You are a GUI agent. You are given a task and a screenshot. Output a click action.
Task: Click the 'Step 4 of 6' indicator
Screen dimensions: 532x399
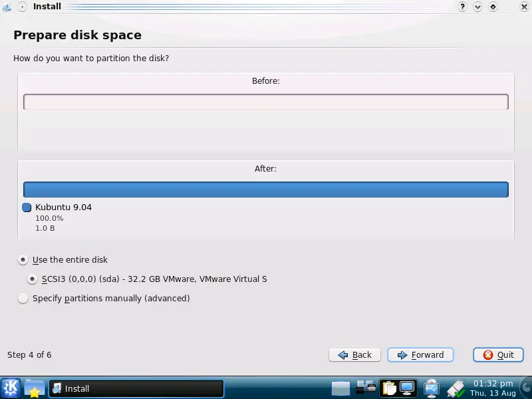coord(29,355)
